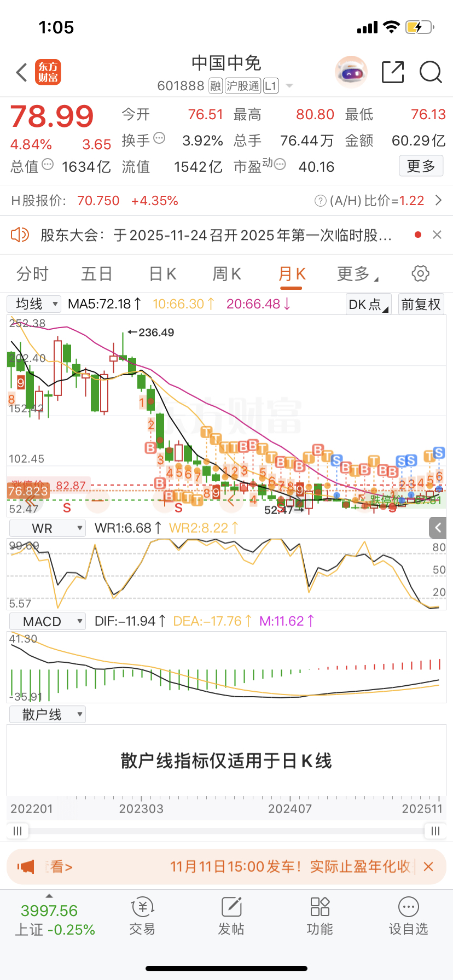Image resolution: width=453 pixels, height=980 pixels.
Task: Select the 月K tab
Action: click(x=292, y=273)
